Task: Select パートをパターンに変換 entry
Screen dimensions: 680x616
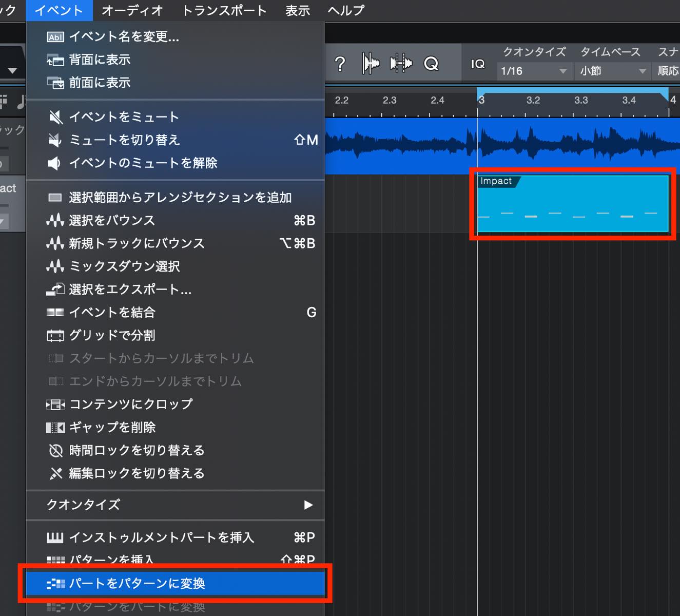Action: tap(175, 584)
